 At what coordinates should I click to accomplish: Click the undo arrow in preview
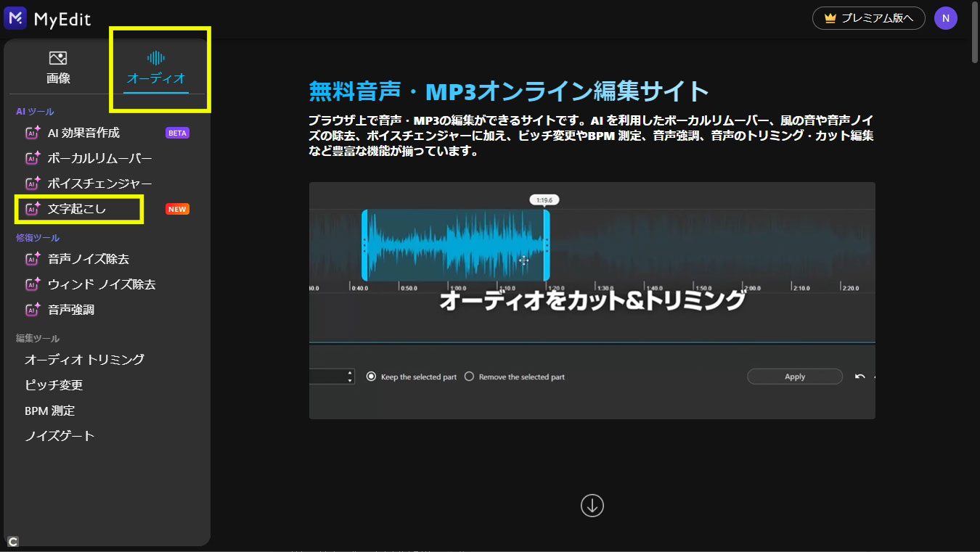(x=860, y=376)
